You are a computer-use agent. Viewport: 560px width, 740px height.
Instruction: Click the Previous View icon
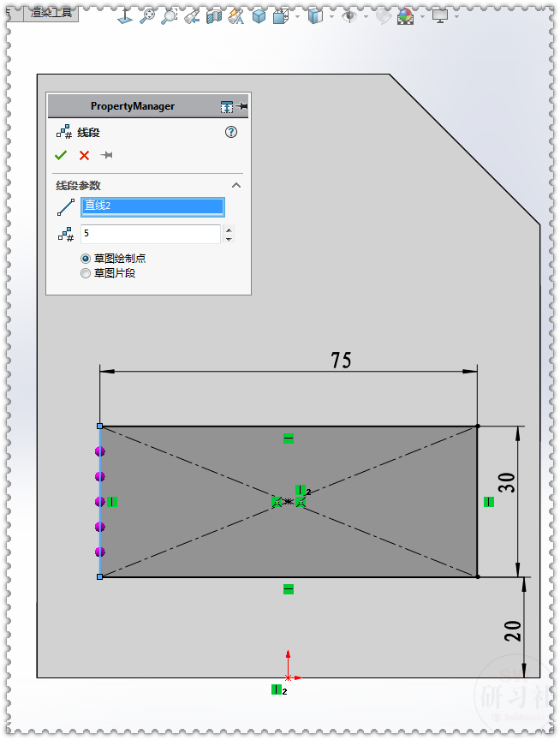[192, 16]
